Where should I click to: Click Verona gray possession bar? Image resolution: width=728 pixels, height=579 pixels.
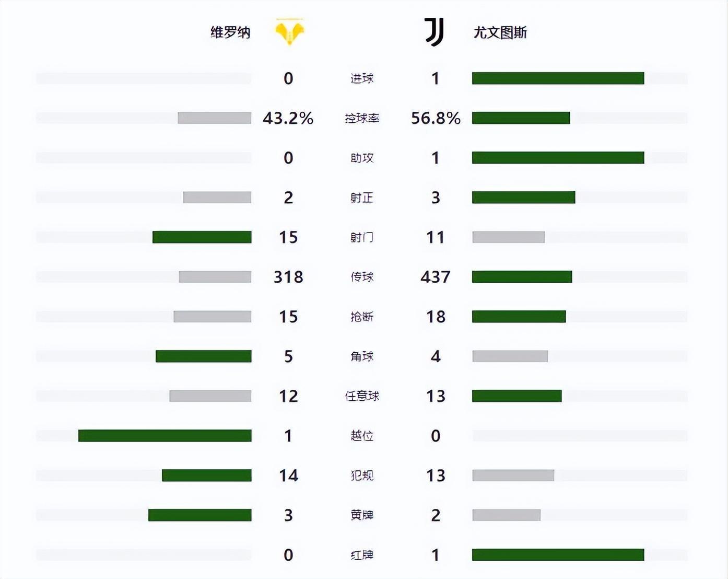pyautogui.click(x=214, y=118)
